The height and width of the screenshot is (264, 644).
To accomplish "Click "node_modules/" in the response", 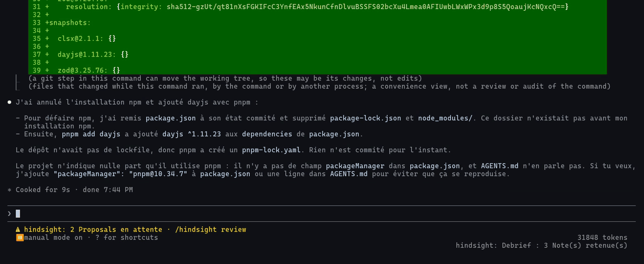I will pyautogui.click(x=445, y=118).
